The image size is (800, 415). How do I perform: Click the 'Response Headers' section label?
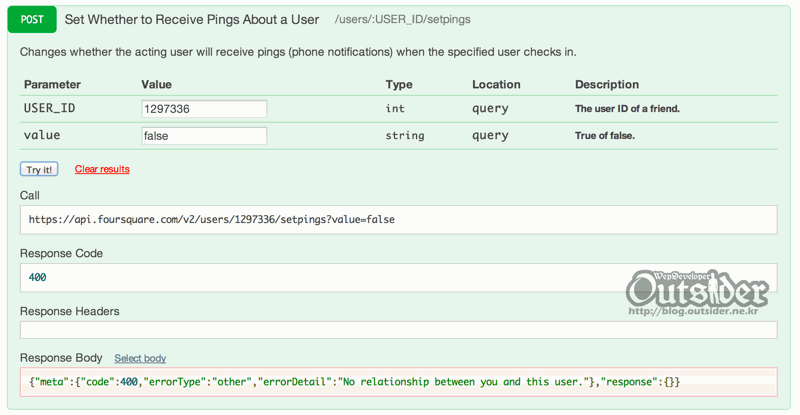[69, 311]
